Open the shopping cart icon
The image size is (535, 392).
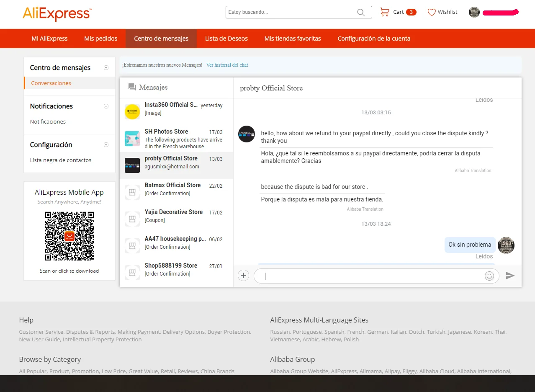pyautogui.click(x=384, y=12)
